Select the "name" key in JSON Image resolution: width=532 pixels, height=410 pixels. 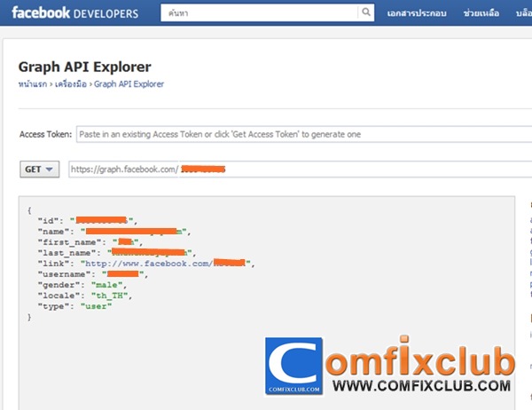(x=52, y=232)
